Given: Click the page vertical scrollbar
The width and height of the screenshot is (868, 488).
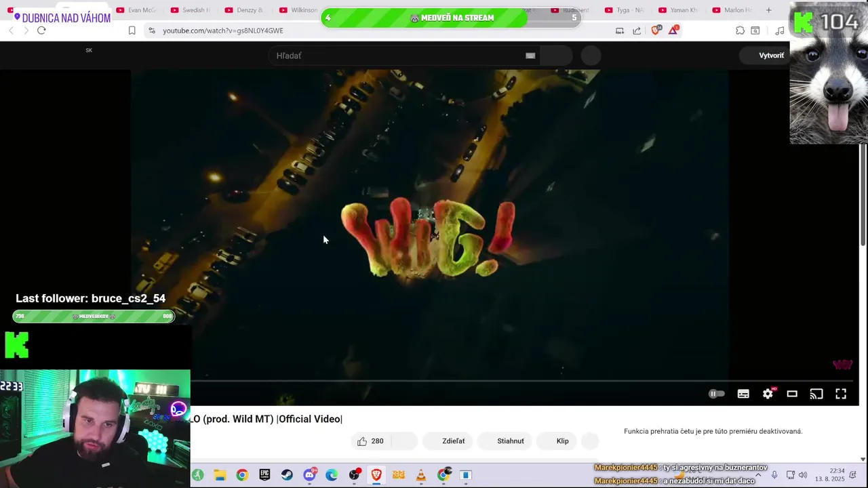Looking at the screenshot, I should click(863, 196).
